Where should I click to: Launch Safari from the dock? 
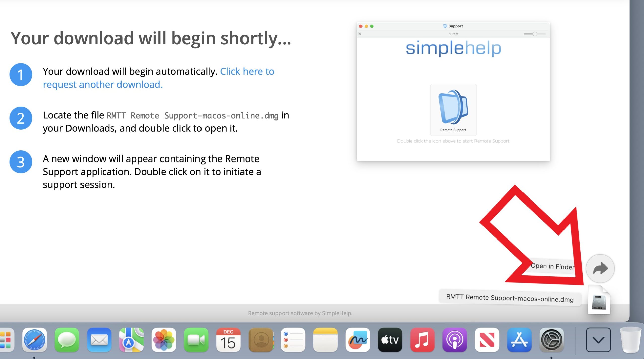(34, 340)
